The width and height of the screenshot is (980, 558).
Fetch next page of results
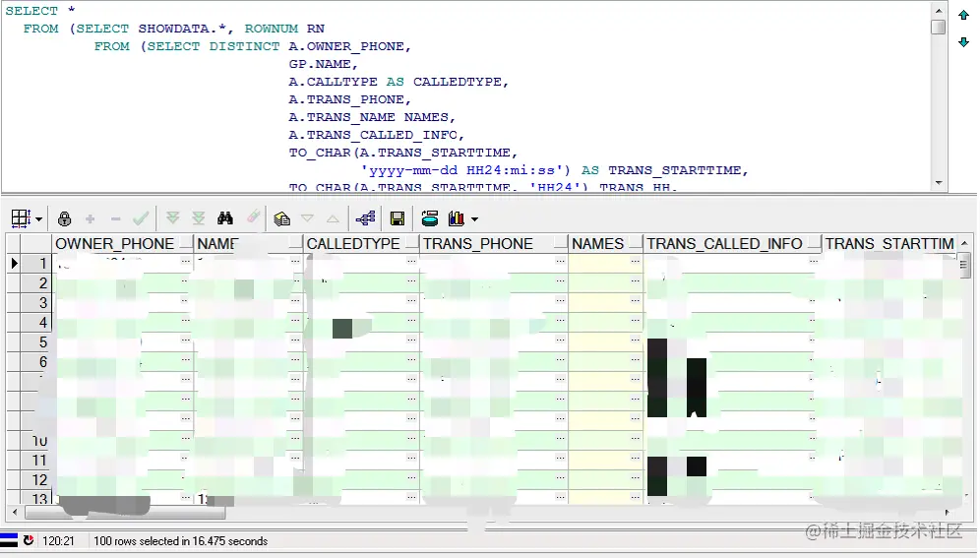173,218
